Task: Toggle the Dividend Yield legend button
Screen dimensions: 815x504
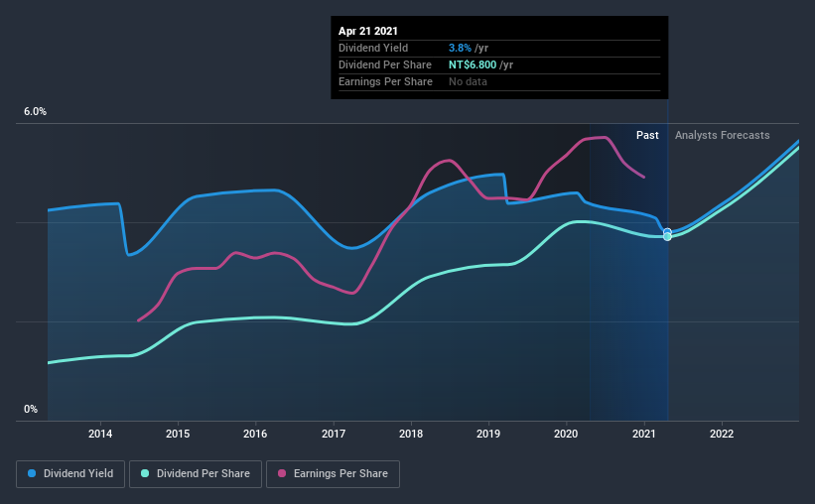Action: pos(70,474)
